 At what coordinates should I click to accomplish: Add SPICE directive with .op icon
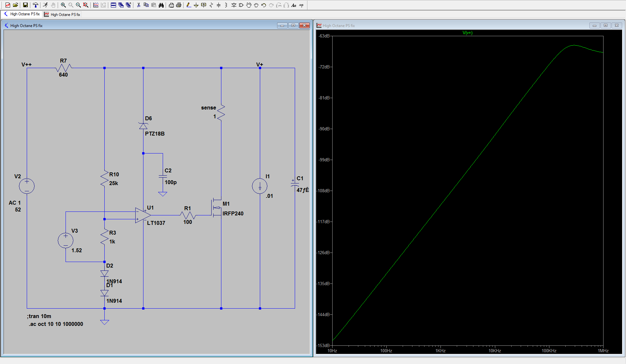[x=301, y=5]
